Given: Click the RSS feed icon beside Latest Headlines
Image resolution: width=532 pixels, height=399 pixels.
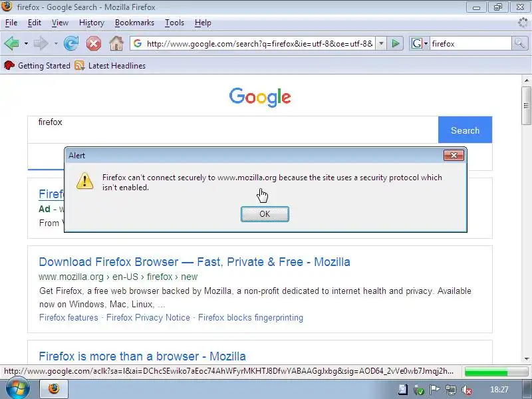Looking at the screenshot, I should point(79,65).
